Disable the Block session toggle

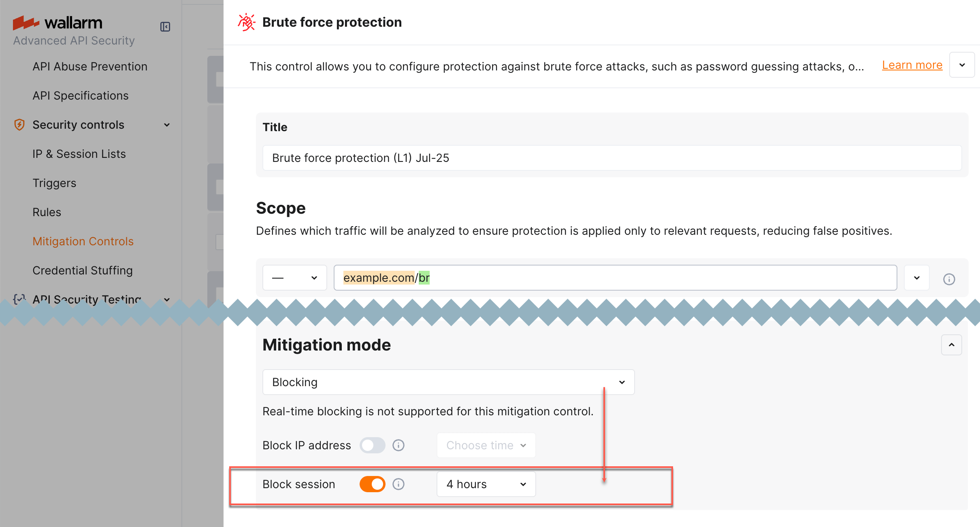click(x=372, y=484)
